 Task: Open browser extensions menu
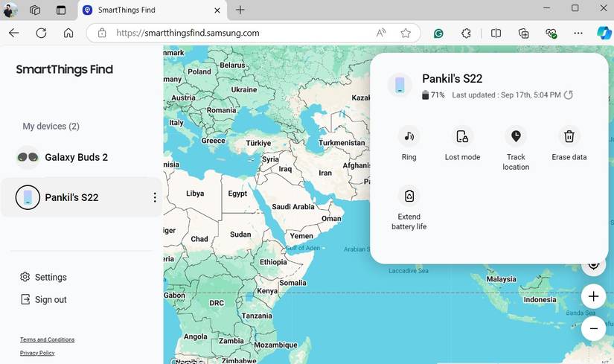coord(466,33)
